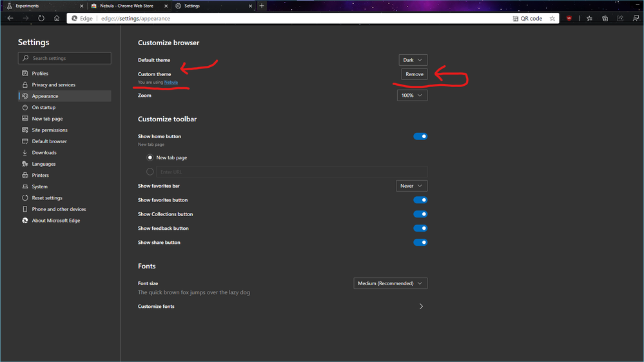Click the address bar URL edge://settings/appearance
This screenshot has width=644, height=362.
pos(135,19)
